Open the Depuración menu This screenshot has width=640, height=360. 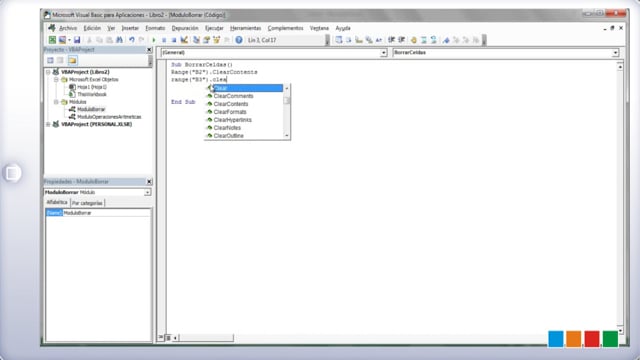point(184,28)
